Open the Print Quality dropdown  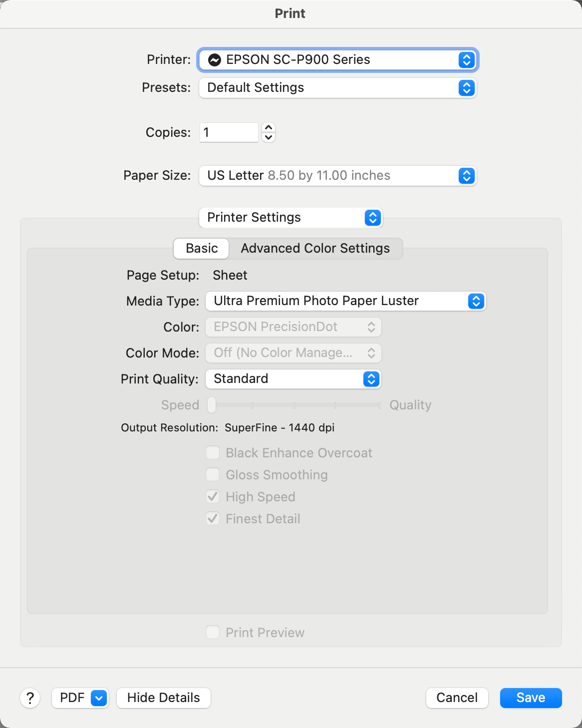pyautogui.click(x=293, y=379)
